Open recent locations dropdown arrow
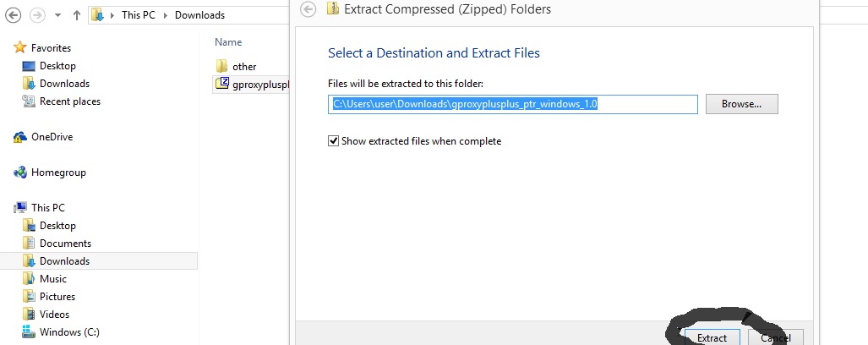The image size is (868, 345). click(57, 15)
